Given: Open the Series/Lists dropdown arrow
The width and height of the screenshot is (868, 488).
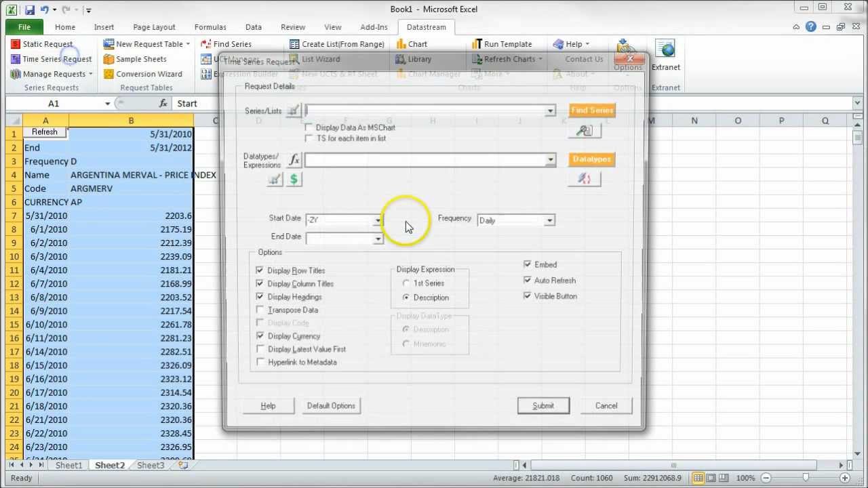Looking at the screenshot, I should coord(550,110).
